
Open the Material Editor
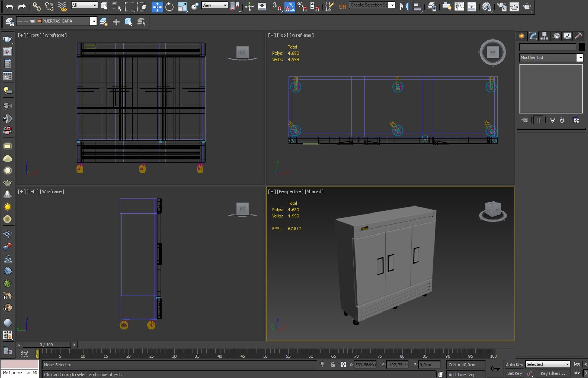(487, 6)
